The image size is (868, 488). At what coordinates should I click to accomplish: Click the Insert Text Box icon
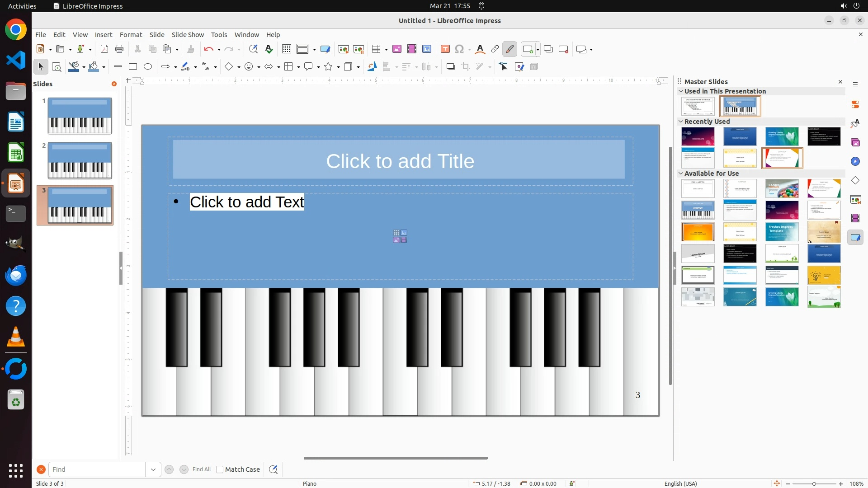445,49
